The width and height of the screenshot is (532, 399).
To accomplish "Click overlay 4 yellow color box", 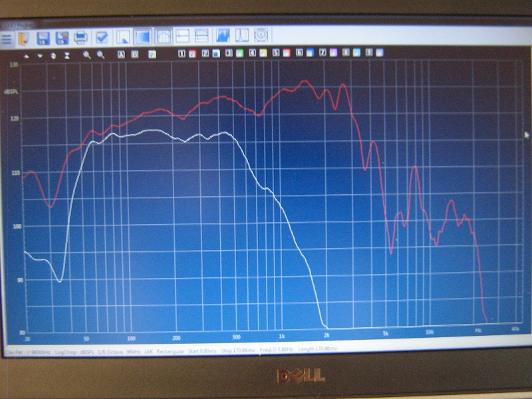I will (x=263, y=53).
